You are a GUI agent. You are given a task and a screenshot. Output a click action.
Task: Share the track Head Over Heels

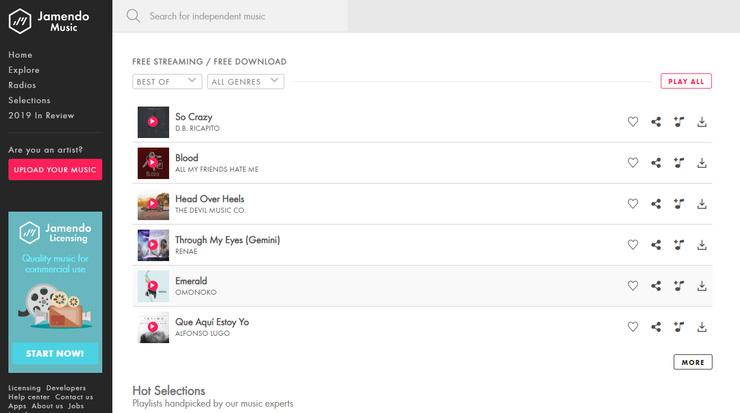(x=656, y=204)
